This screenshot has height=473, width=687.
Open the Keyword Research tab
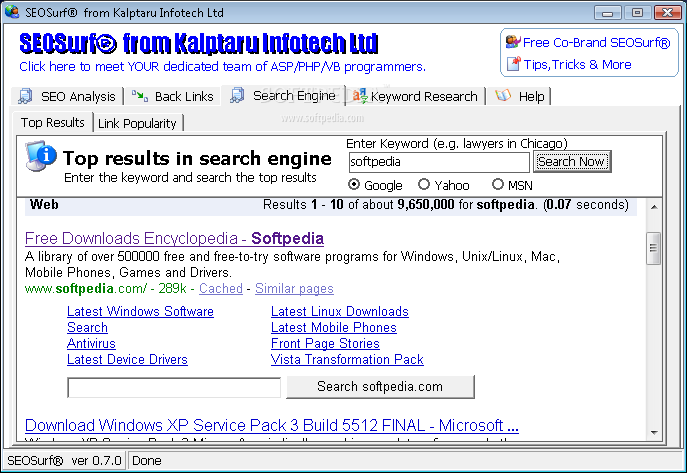click(417, 96)
